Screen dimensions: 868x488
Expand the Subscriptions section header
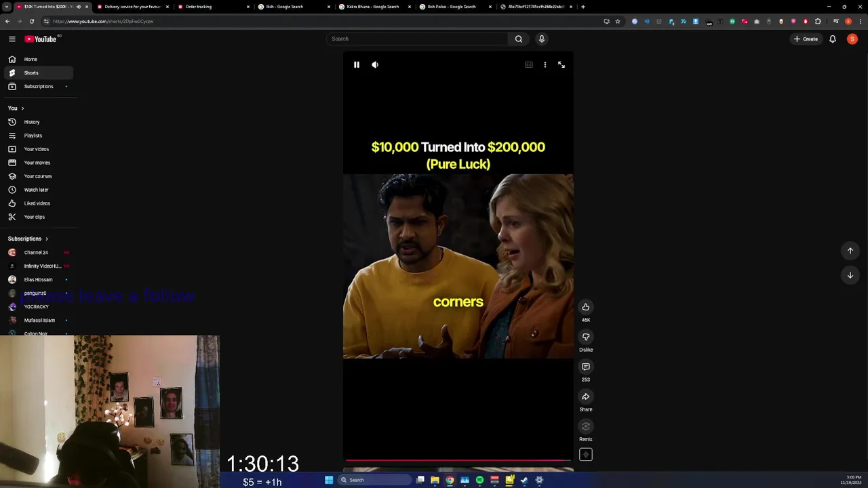[x=28, y=239]
